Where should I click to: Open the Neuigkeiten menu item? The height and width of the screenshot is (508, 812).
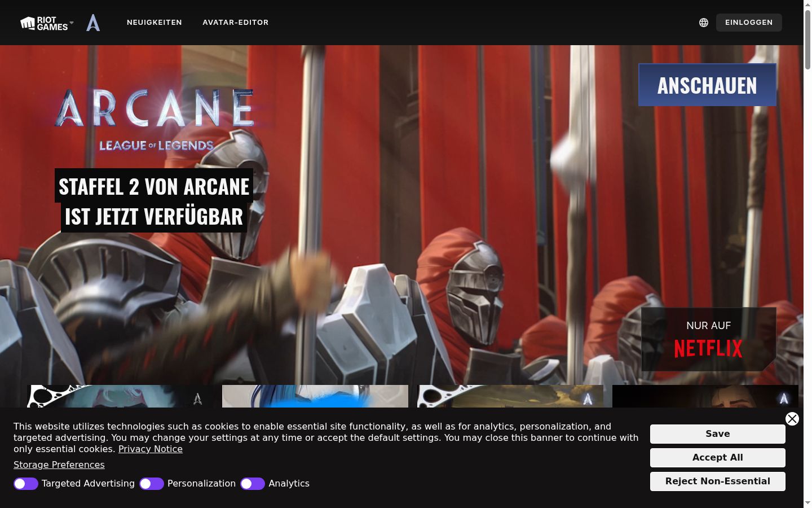tap(155, 23)
